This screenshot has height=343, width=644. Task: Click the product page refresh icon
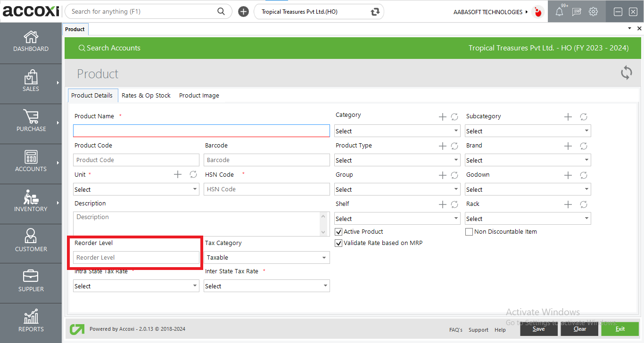[626, 73]
